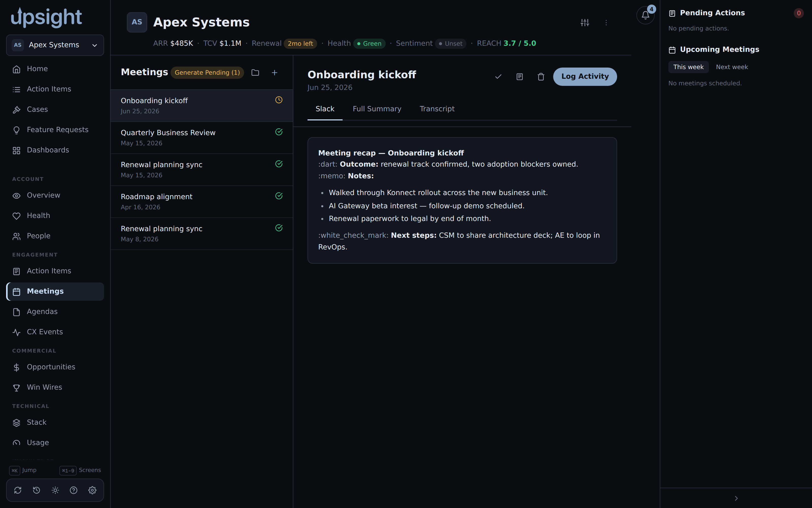Delete Onboarding kickoff with trash icon
This screenshot has height=508, width=812.
(x=541, y=77)
